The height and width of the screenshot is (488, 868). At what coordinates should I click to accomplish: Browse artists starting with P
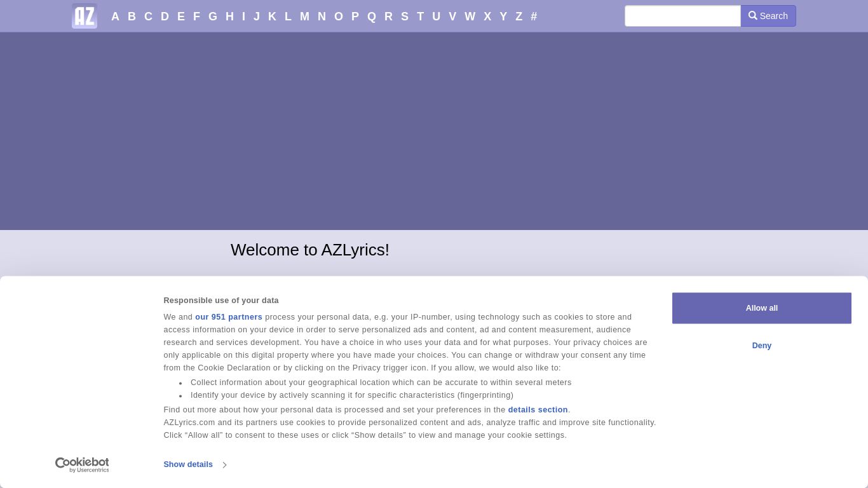point(355,17)
